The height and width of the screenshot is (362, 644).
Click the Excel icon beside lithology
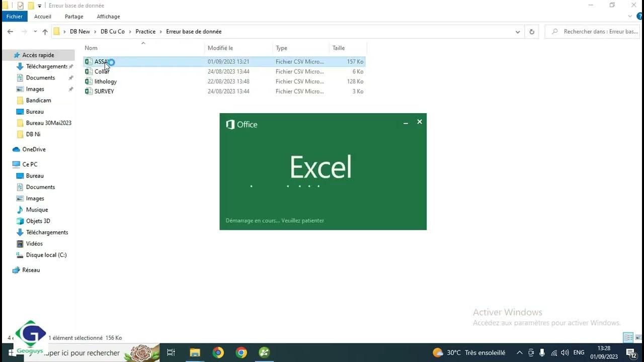tap(89, 81)
